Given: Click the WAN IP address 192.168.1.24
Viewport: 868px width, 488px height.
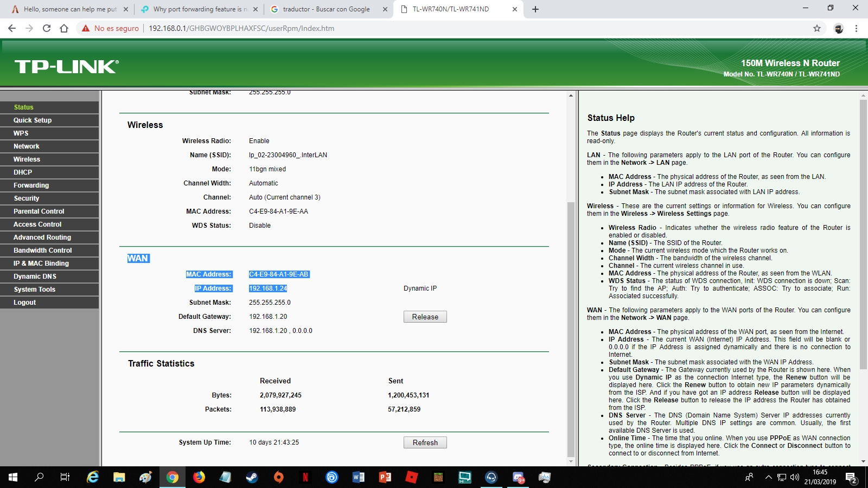Looking at the screenshot, I should (x=268, y=288).
